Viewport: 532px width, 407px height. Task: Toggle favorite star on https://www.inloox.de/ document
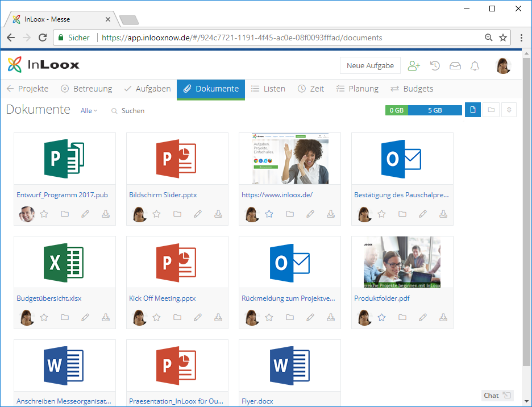point(269,214)
